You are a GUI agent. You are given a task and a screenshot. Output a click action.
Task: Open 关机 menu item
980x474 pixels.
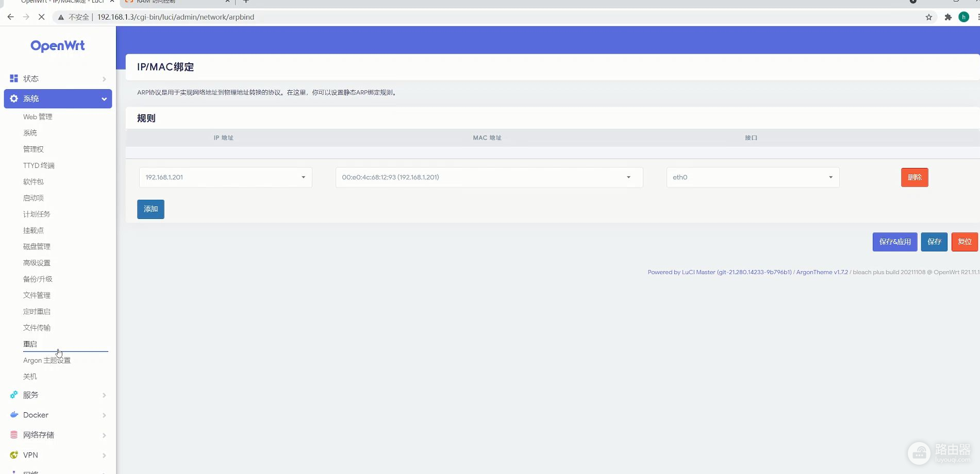click(30, 377)
